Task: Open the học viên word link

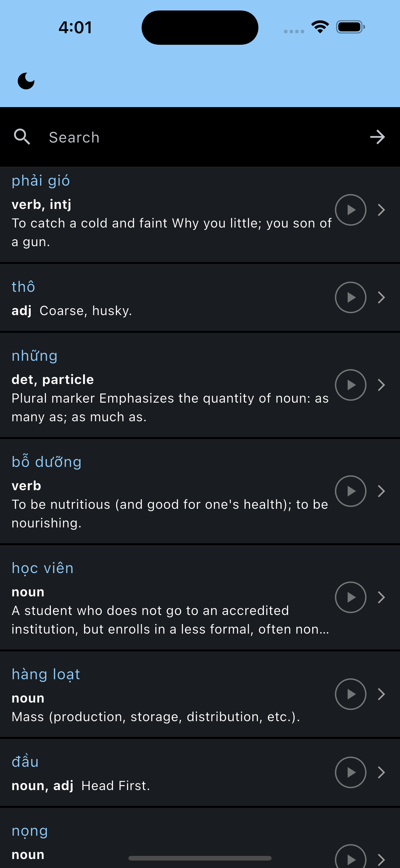Action: (42, 568)
